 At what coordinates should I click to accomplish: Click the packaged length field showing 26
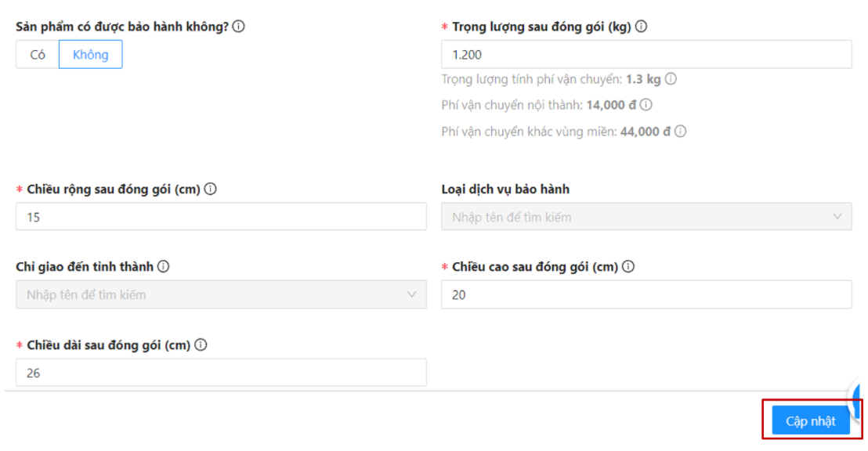(x=221, y=373)
